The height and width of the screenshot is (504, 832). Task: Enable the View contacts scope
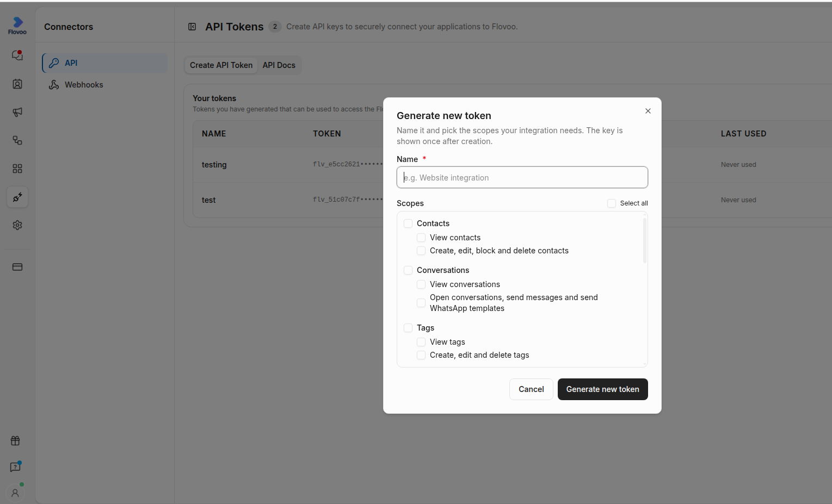pos(421,238)
